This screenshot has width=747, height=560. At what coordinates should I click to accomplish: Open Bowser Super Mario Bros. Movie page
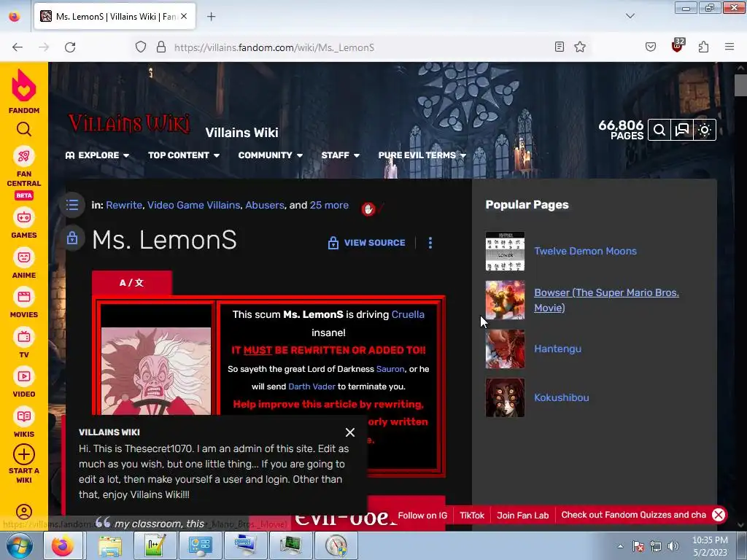tap(606, 300)
